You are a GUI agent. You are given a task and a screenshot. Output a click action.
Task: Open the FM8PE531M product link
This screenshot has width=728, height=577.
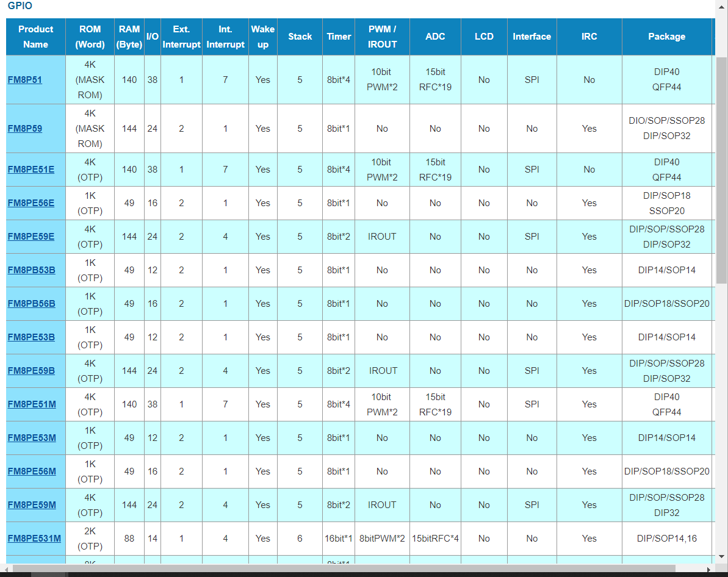34,539
